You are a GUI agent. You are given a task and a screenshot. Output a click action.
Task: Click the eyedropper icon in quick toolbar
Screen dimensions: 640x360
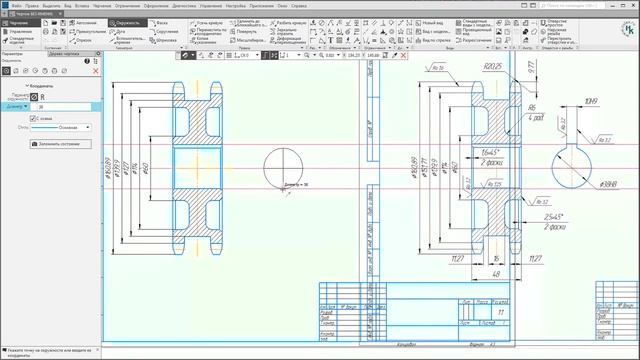394,55
